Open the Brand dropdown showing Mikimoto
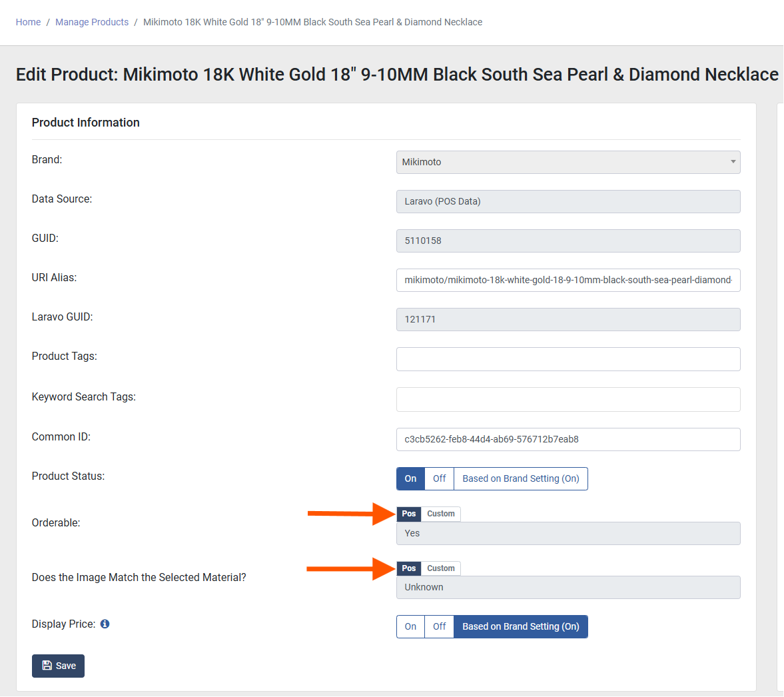784x697 pixels. [568, 162]
